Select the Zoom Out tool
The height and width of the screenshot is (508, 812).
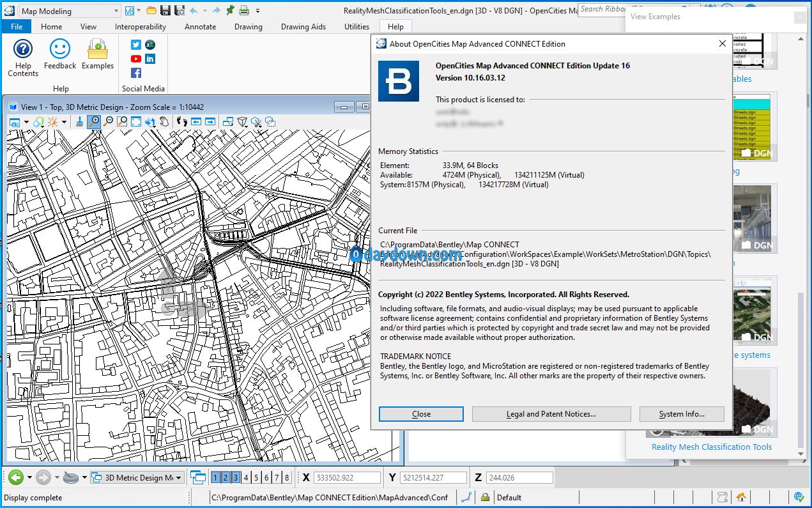tap(109, 121)
